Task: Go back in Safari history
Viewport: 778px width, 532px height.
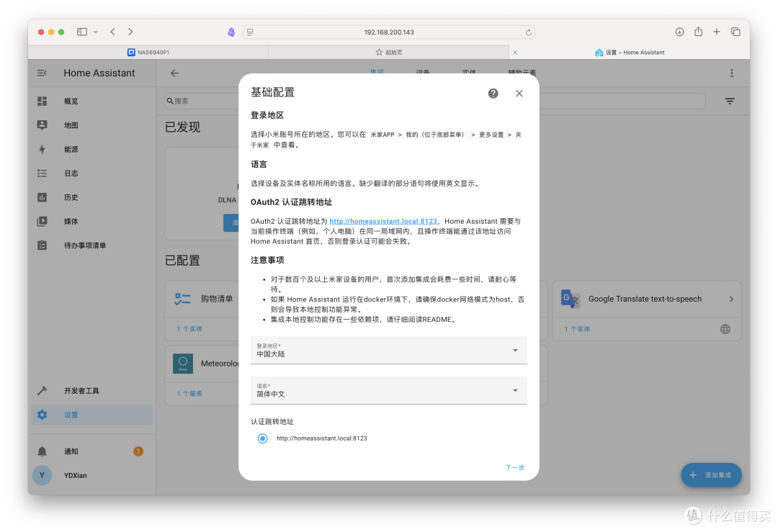Action: click(112, 32)
